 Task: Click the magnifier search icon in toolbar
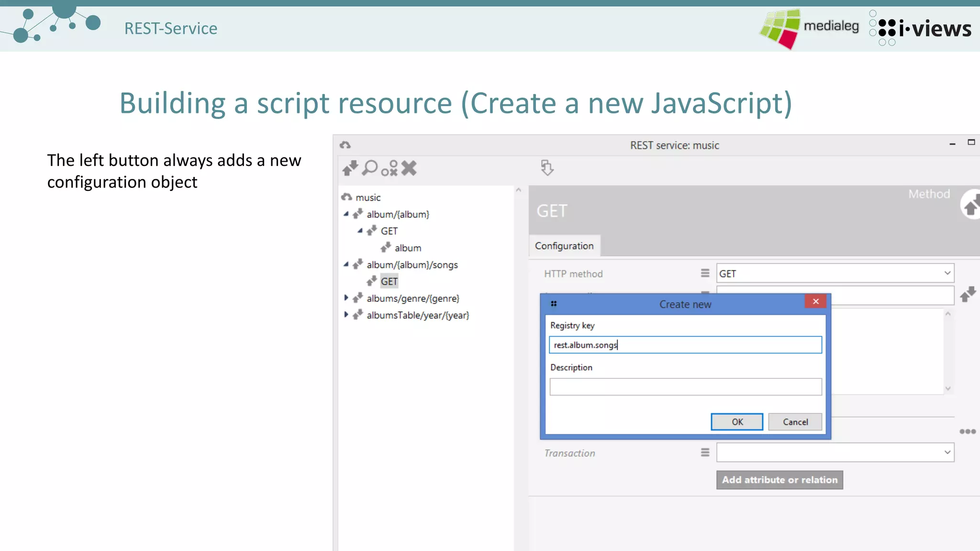tap(370, 168)
